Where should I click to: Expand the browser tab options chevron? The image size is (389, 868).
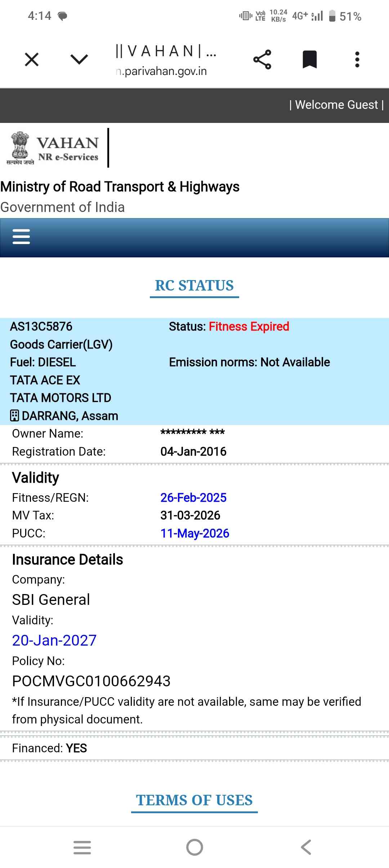79,59
